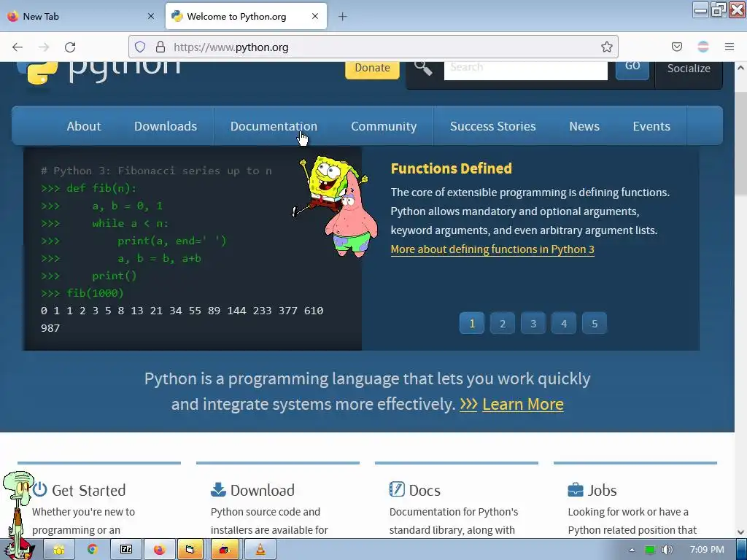Viewport: 747px width, 560px height.
Task: Click the page scrollbar up arrow
Action: tap(740, 68)
